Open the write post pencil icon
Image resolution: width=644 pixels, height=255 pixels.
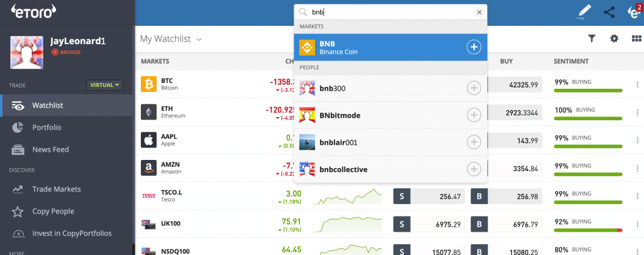[584, 13]
